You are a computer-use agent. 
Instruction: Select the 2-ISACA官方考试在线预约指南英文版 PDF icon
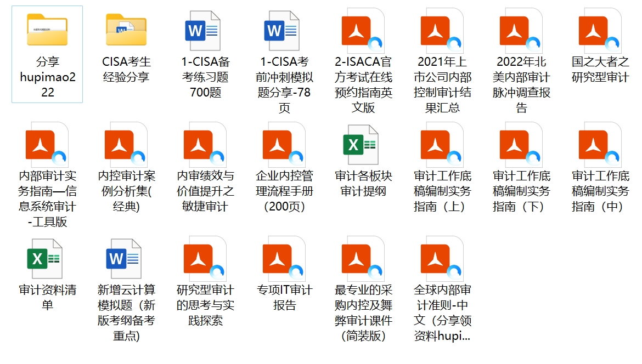[363, 30]
